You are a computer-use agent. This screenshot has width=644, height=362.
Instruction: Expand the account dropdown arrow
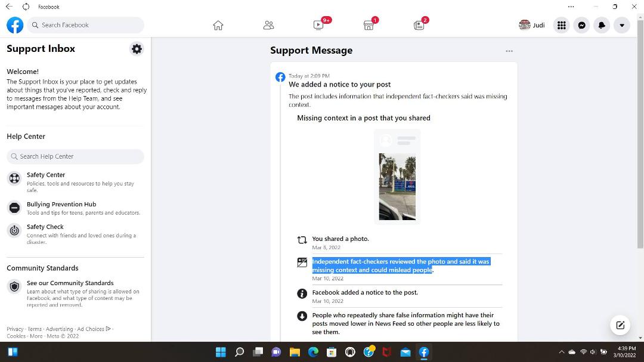coord(622,25)
